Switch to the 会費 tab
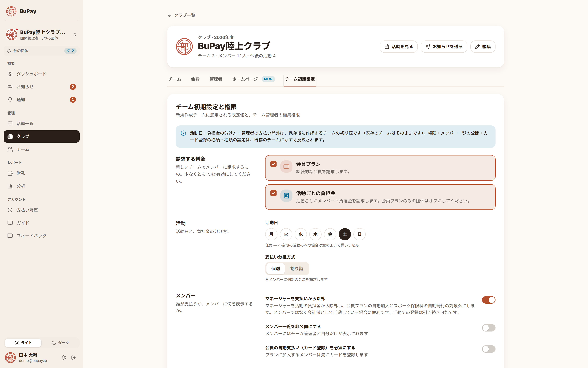This screenshot has height=368, width=588. pyautogui.click(x=195, y=79)
